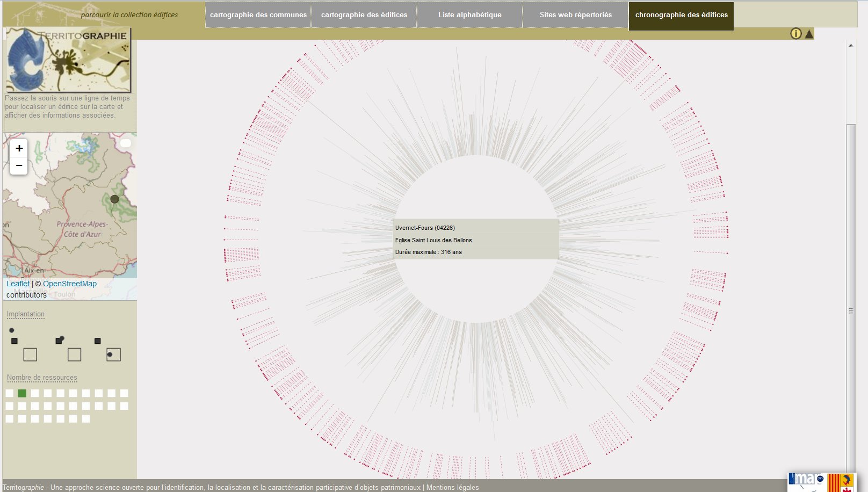Open the information icon in header bar
This screenshot has height=492, width=868.
pyautogui.click(x=795, y=33)
